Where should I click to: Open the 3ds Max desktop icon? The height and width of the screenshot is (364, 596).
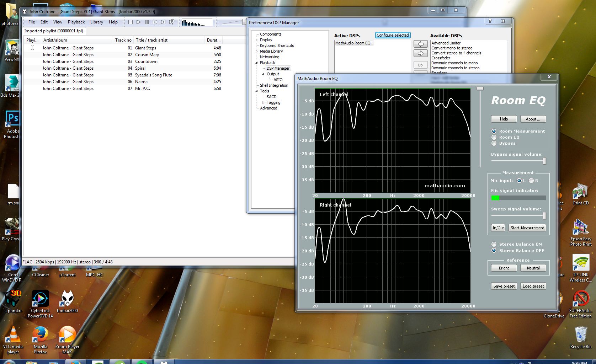(11, 86)
